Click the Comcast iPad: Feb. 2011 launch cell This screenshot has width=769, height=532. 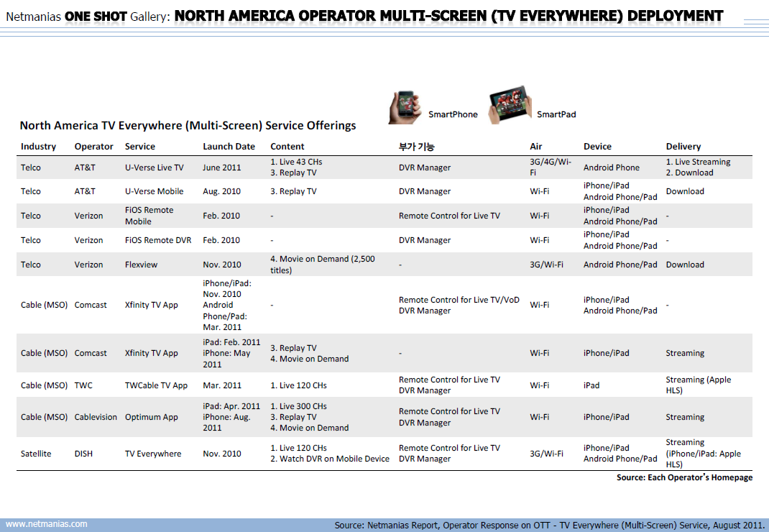point(231,353)
